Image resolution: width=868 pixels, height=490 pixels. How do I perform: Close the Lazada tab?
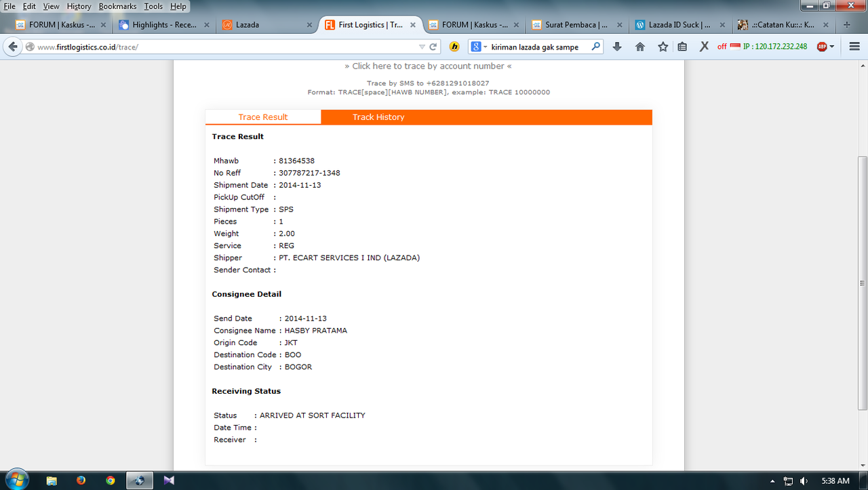310,25
